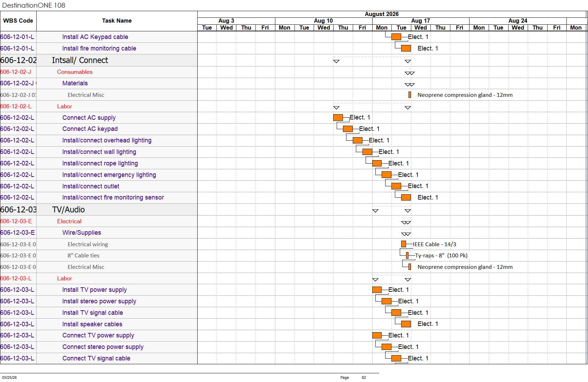Click the 606-12-03-L Labor summary end triangle
The height and width of the screenshot is (382, 588).
coord(408,280)
